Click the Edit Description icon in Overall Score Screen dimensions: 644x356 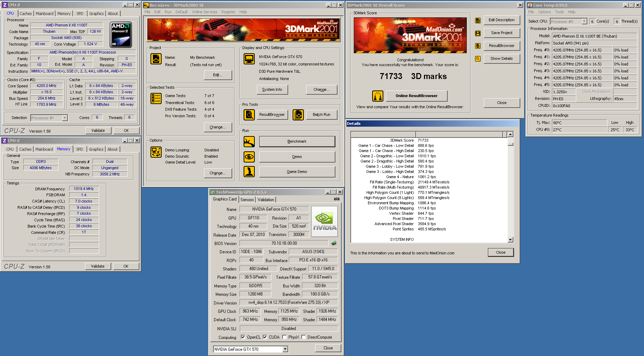click(x=478, y=21)
